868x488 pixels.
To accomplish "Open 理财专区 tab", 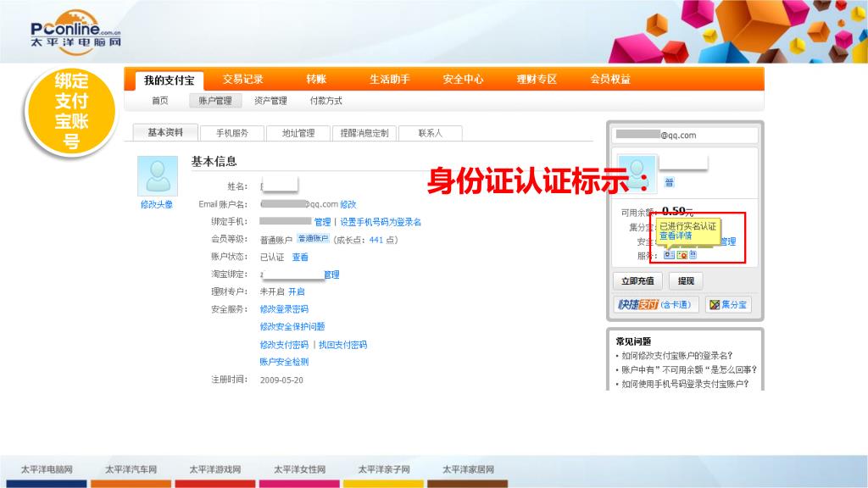I will tap(537, 79).
